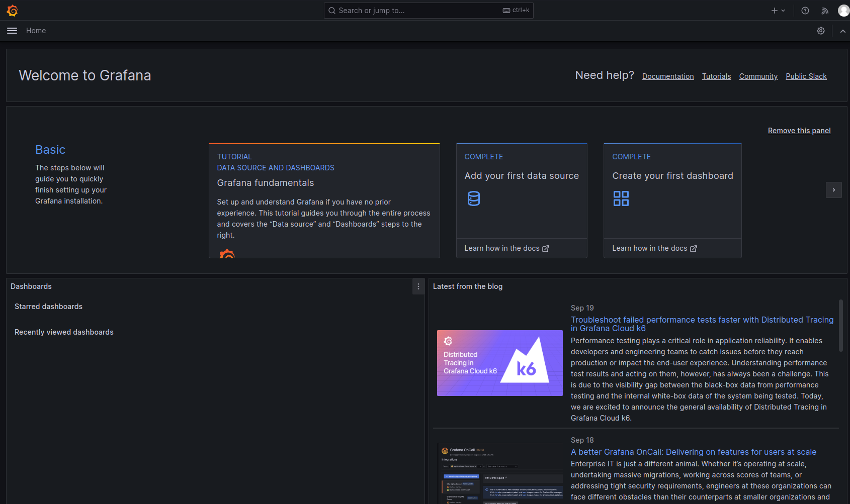Viewport: 850px width, 504px height.
Task: Open the Troubleshoot failed performance tests article
Action: click(702, 324)
